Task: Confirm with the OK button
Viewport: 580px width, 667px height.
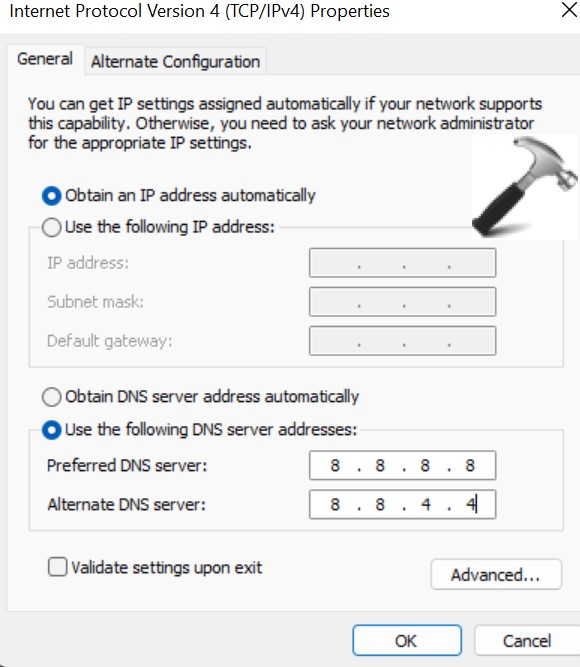Action: point(407,640)
